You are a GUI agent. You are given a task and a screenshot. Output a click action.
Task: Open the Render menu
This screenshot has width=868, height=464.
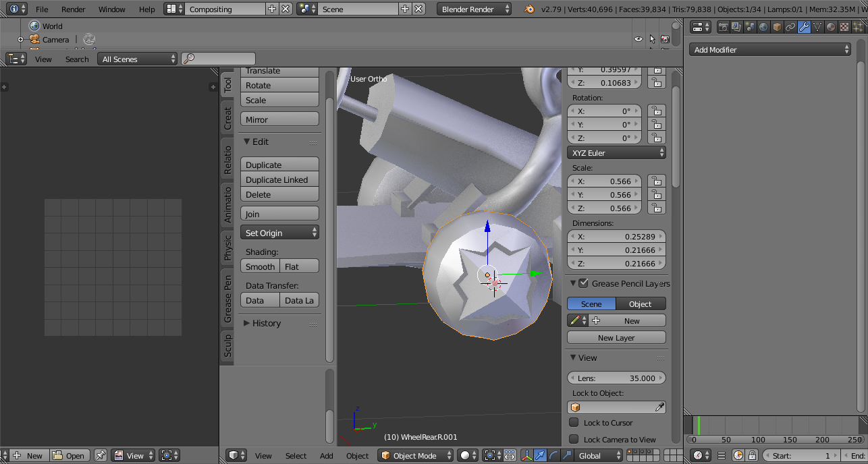point(73,9)
